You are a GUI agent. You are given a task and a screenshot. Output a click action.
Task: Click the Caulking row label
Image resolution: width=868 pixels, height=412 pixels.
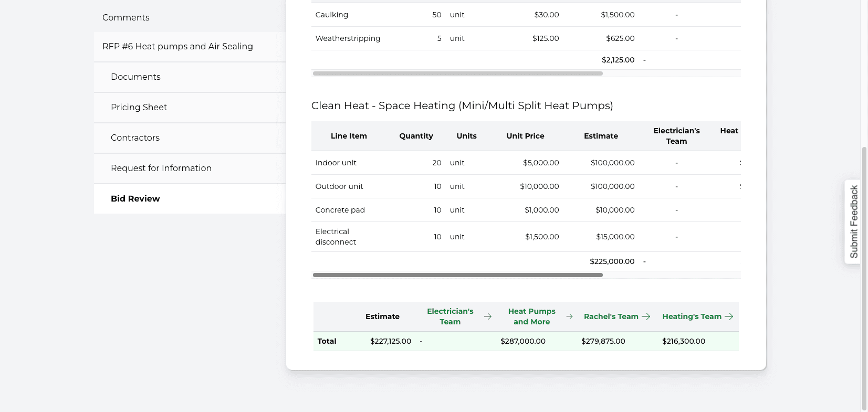(x=331, y=15)
